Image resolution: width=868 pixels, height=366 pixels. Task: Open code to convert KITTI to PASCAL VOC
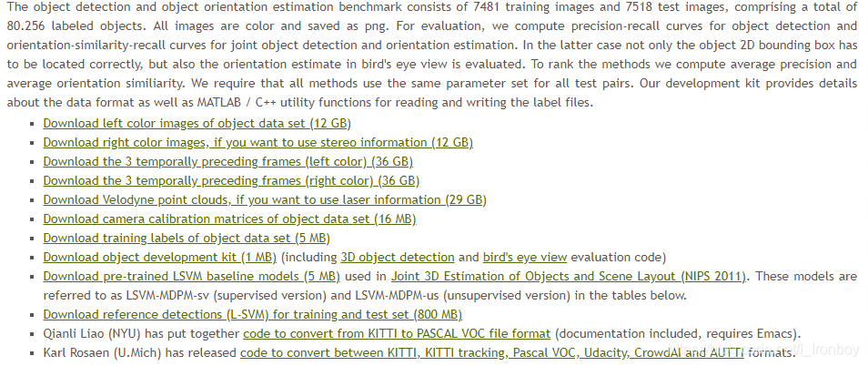(x=399, y=333)
